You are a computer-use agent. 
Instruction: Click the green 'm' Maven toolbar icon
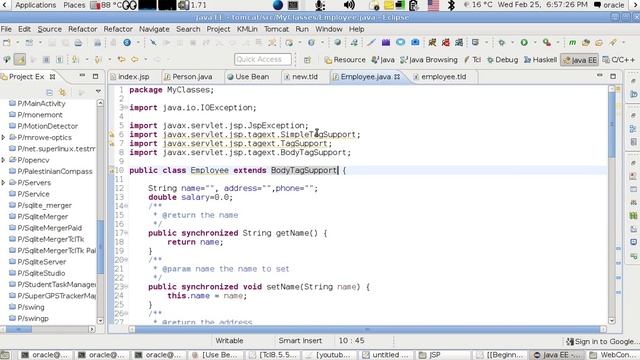(572, 42)
